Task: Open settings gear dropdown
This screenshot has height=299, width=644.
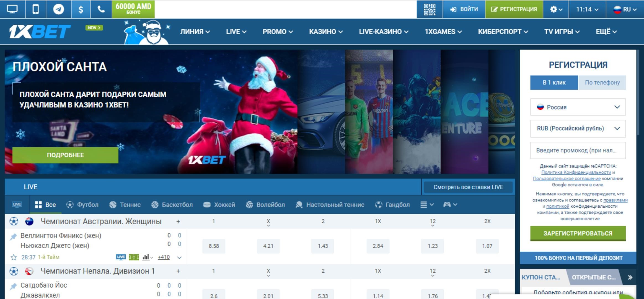Action: 556,9
